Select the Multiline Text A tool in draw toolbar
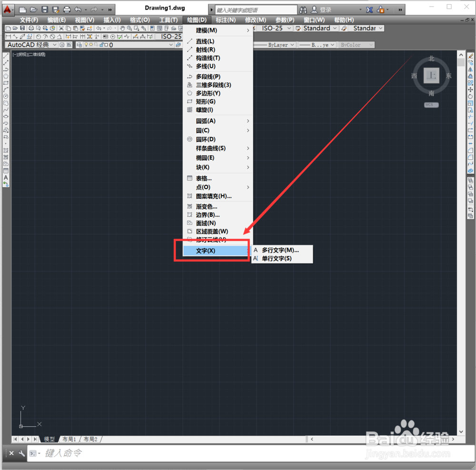This screenshot has height=470, width=476. pyautogui.click(x=6, y=178)
